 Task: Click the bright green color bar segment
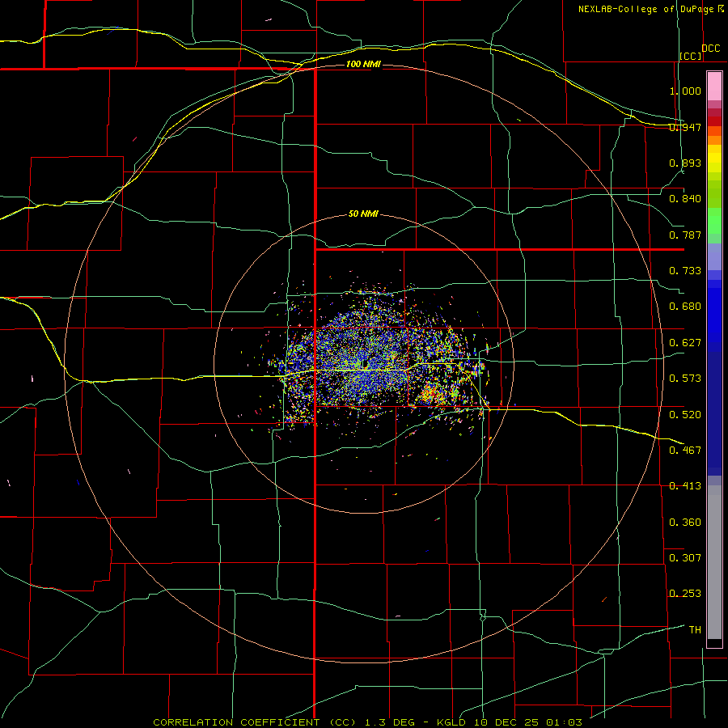coord(714,221)
